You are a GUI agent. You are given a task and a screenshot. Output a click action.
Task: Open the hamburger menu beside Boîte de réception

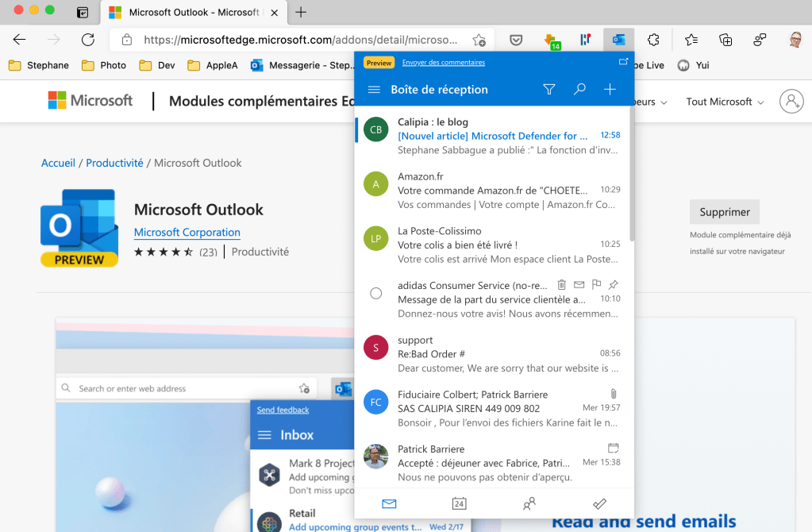click(375, 90)
